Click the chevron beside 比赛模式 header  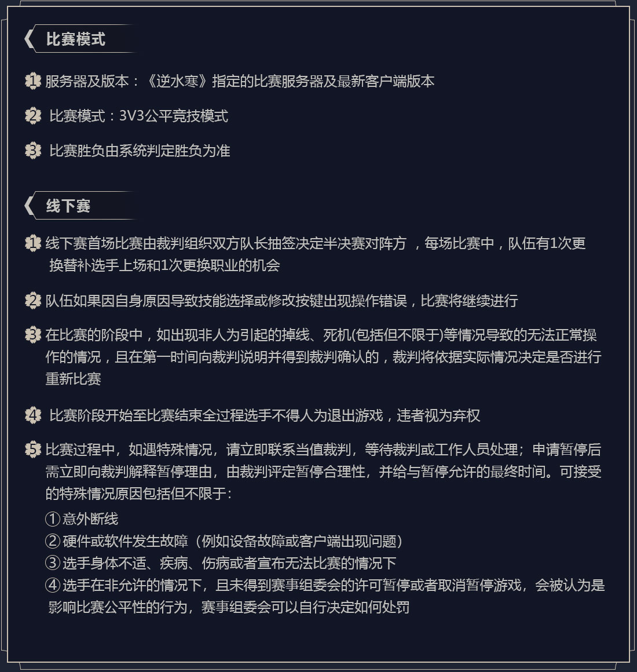(29, 39)
